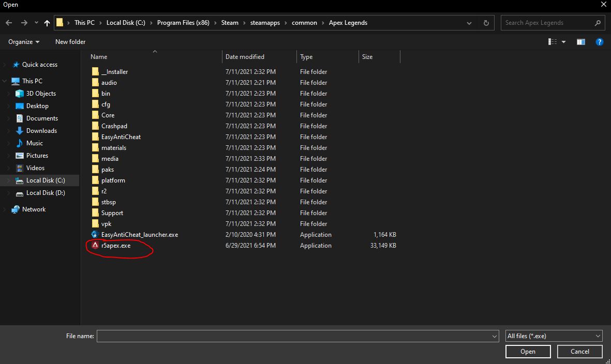The height and width of the screenshot is (364, 611).
Task: Sort by the Name column header
Action: coord(99,57)
